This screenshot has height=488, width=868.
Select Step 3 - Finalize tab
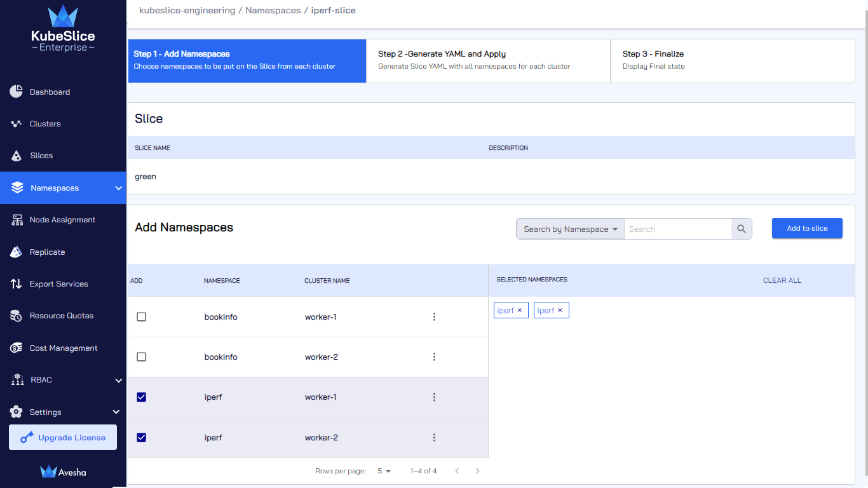[733, 61]
